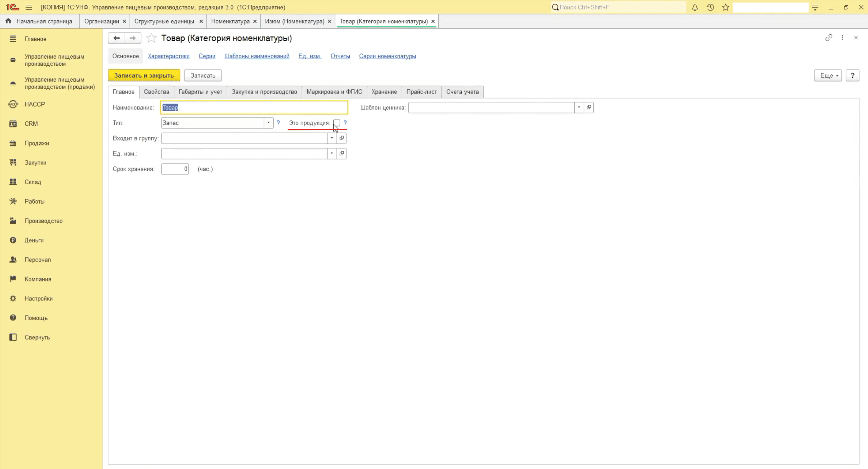Click Записать и закрыть button
The image size is (868, 469).
(144, 76)
